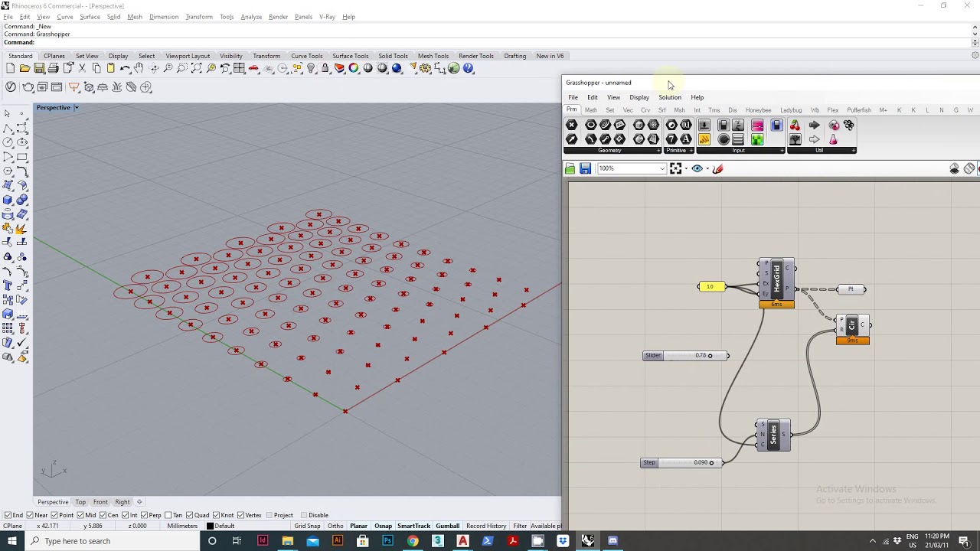Click the Step 0.090 slider in Grasshopper
Screen dimensions: 980x551
681,462
